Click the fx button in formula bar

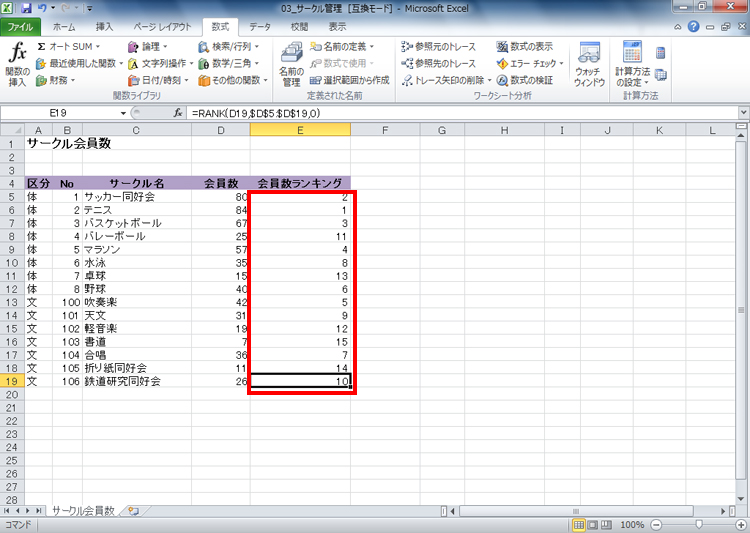pos(178,113)
